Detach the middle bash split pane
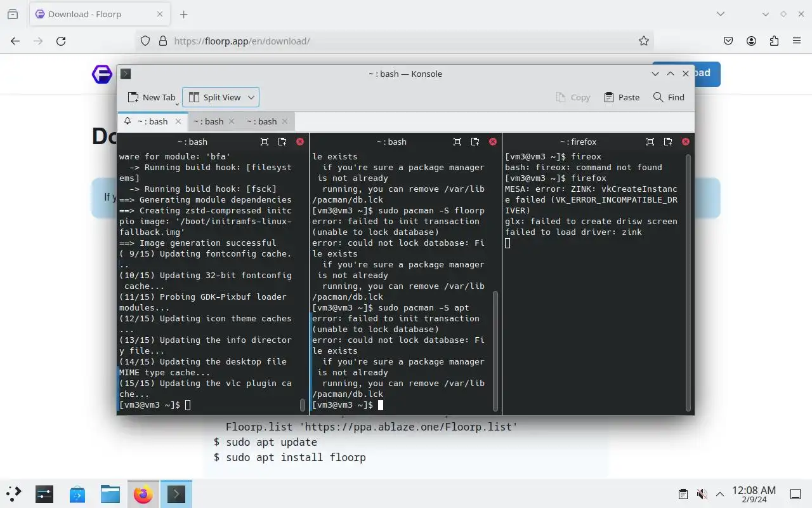 tap(475, 142)
